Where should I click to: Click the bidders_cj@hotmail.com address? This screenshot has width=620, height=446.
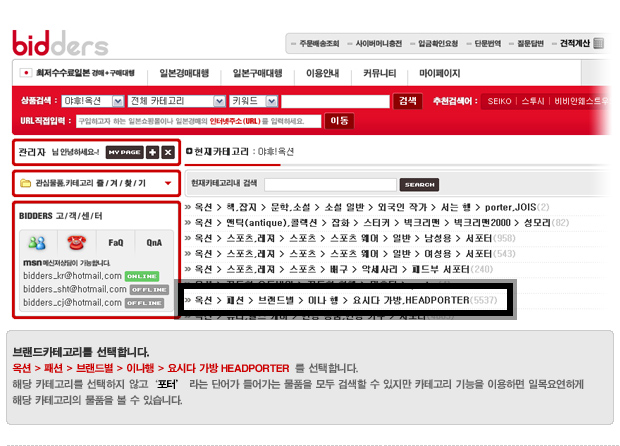pyautogui.click(x=72, y=302)
